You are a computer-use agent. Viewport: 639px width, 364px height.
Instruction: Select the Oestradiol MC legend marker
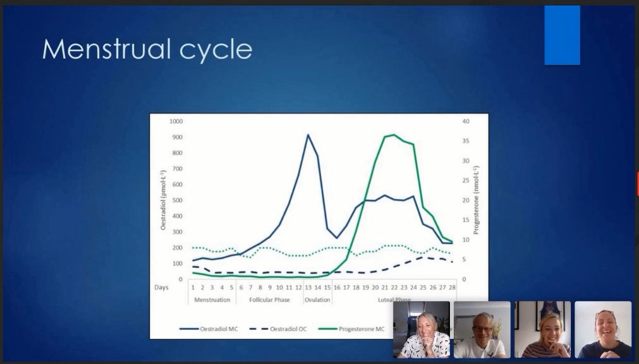(189, 328)
